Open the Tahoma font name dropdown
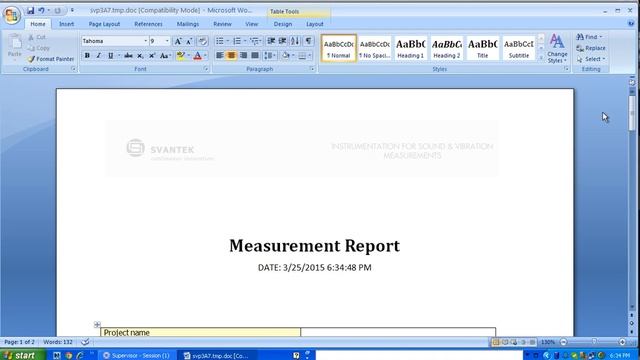 pos(145,41)
